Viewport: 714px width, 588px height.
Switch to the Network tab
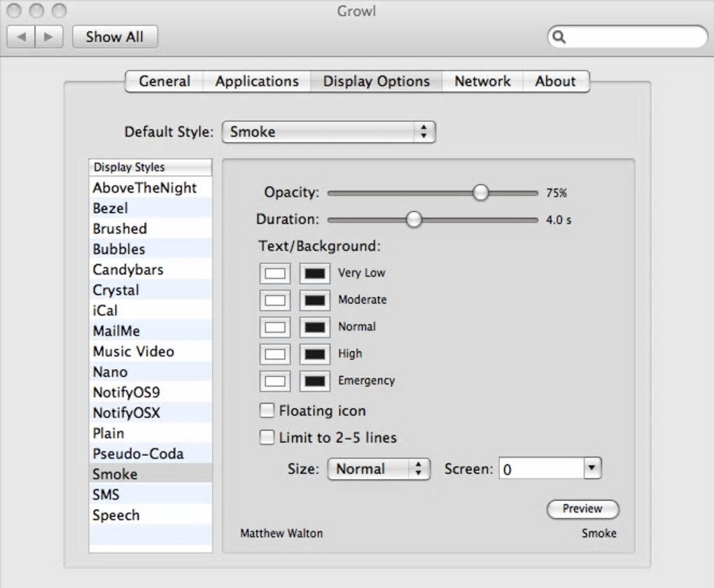coord(482,81)
